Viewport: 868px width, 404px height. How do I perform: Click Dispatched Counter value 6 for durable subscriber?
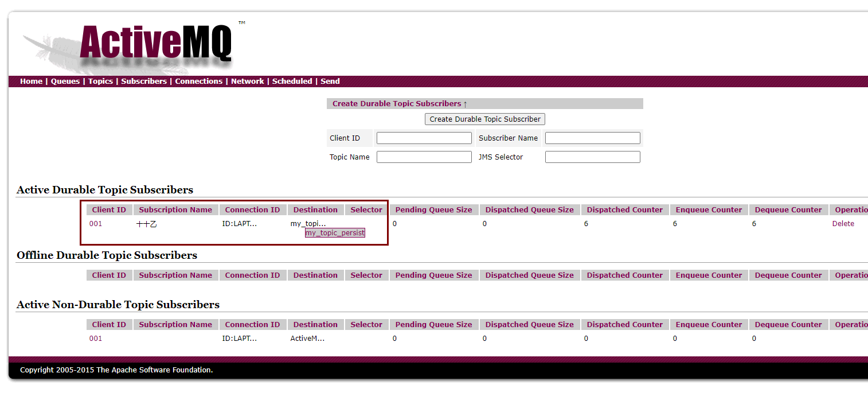586,224
